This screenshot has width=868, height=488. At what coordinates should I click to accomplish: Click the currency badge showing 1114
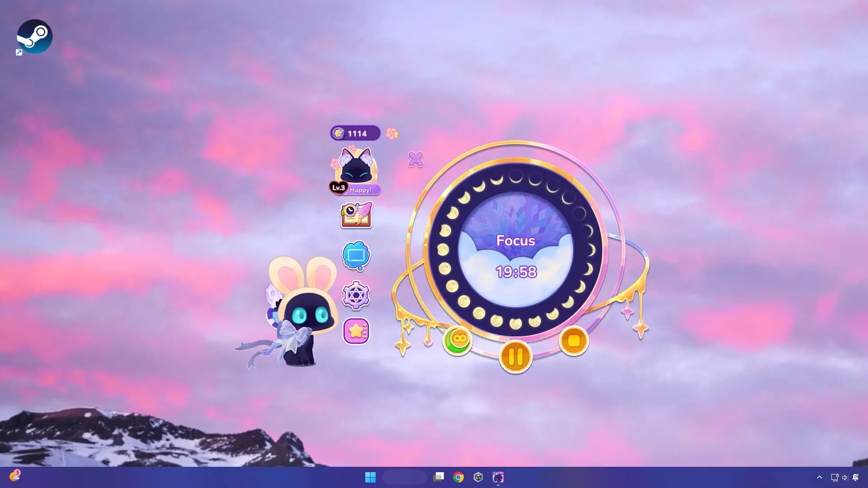coord(355,133)
